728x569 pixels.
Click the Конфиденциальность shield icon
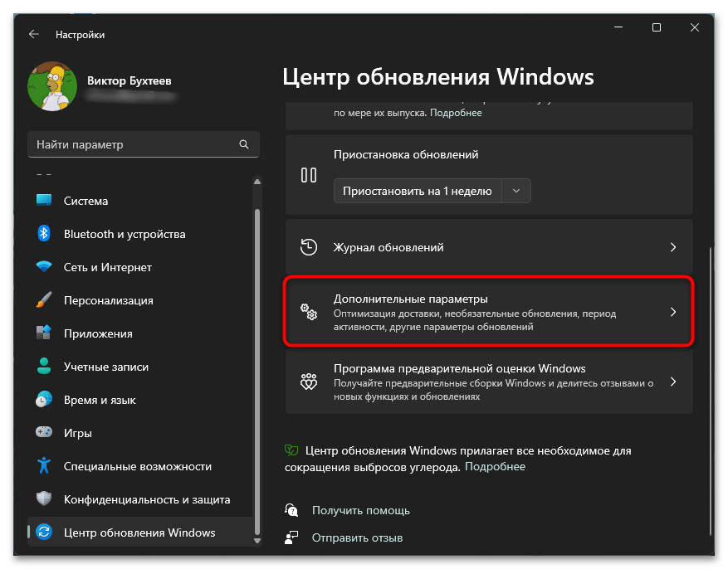(44, 499)
